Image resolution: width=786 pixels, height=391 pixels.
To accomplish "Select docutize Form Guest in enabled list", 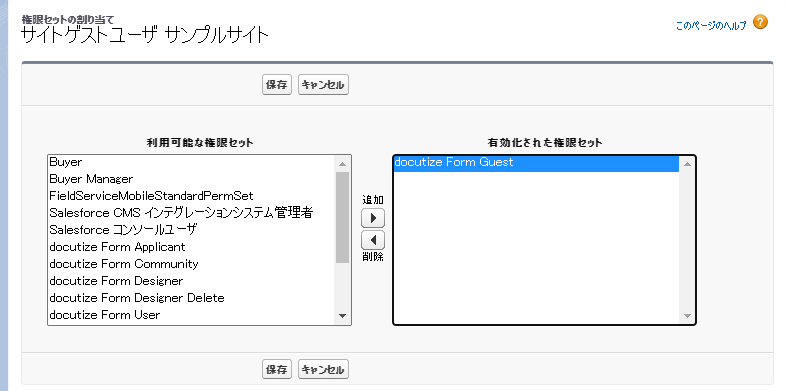I will tap(536, 162).
